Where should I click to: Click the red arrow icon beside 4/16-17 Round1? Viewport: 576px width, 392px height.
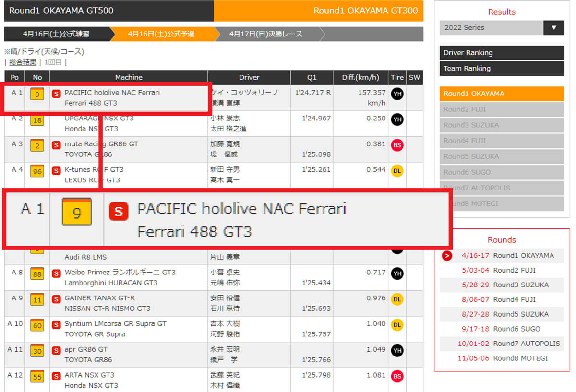(x=447, y=256)
